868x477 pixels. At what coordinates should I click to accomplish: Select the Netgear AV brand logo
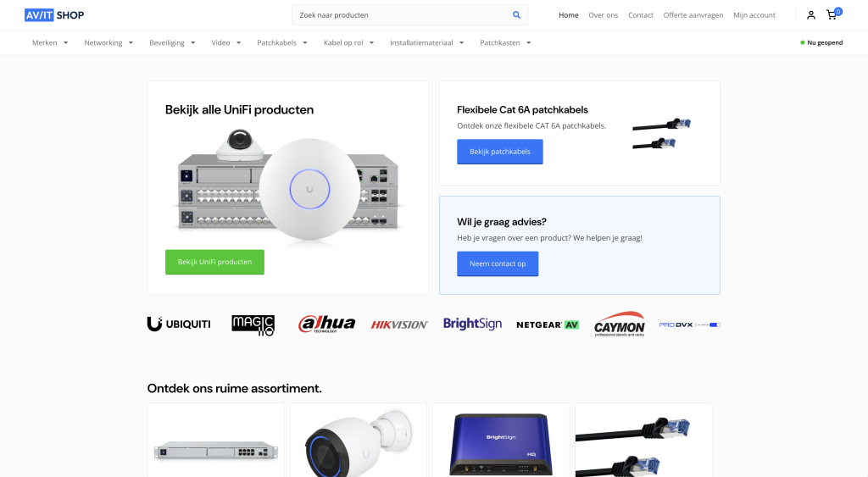pyautogui.click(x=548, y=324)
